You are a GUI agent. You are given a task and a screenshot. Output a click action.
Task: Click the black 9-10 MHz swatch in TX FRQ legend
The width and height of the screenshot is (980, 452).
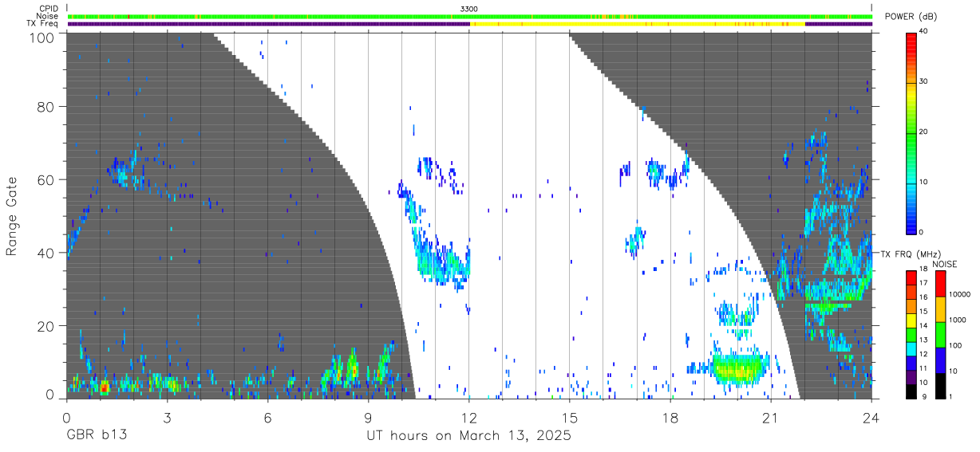(x=911, y=391)
